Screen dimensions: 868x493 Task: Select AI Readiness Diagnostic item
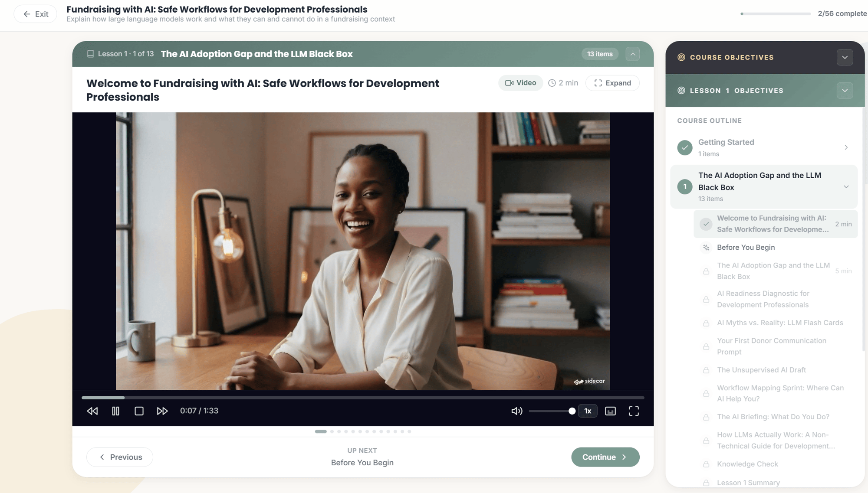click(776, 299)
